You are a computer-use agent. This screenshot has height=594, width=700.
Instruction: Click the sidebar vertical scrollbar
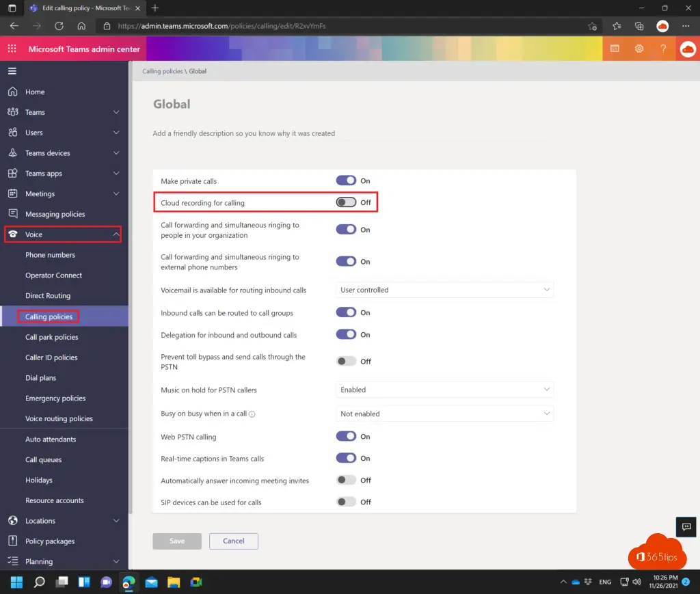point(131,288)
